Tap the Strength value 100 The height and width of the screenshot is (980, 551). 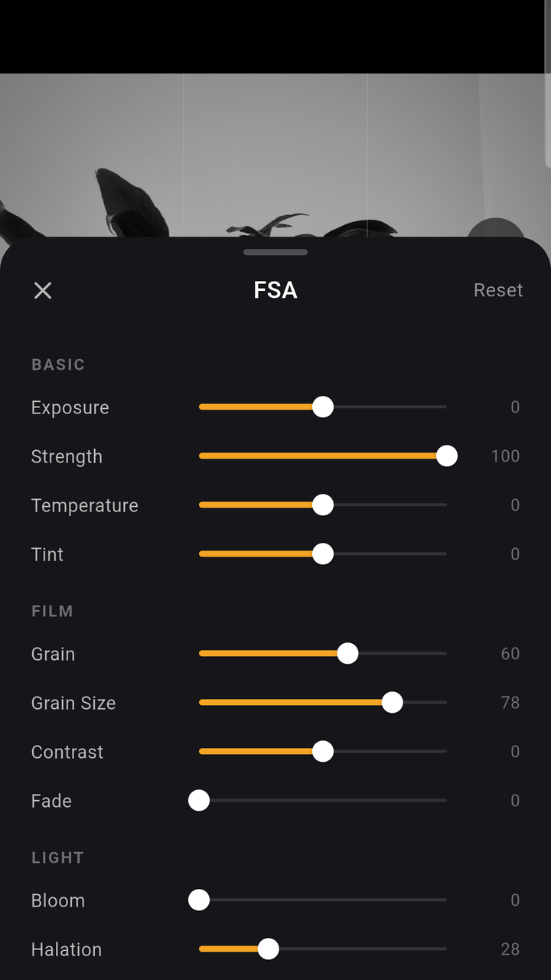click(505, 456)
